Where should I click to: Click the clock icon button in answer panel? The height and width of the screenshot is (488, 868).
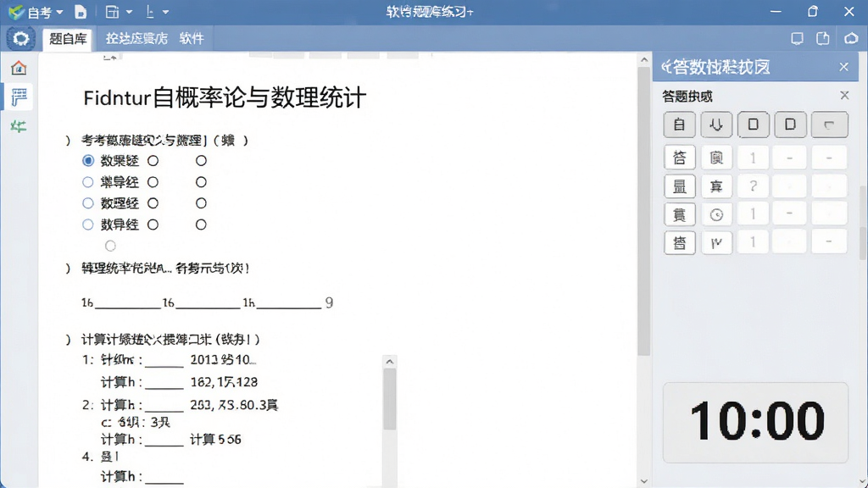point(716,214)
